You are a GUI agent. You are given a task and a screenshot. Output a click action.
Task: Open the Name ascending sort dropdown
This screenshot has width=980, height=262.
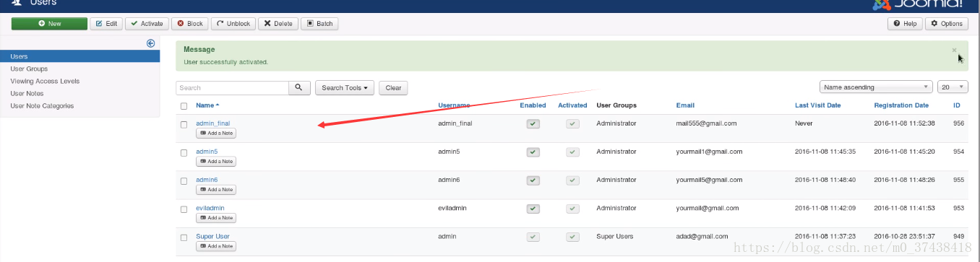[876, 87]
